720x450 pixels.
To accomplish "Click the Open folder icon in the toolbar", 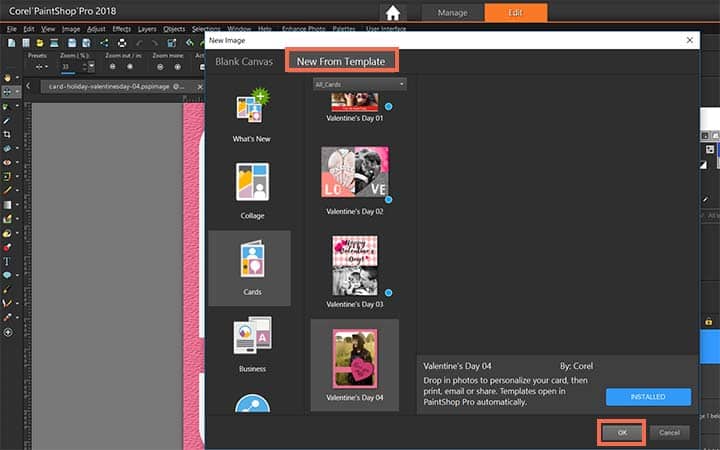I will coord(40,43).
